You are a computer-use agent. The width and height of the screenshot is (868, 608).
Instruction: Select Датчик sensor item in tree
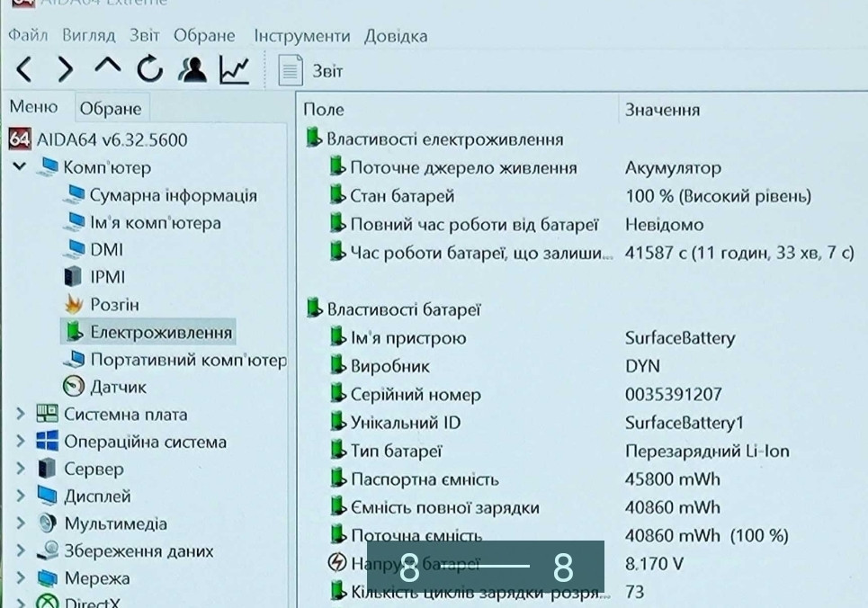(117, 387)
